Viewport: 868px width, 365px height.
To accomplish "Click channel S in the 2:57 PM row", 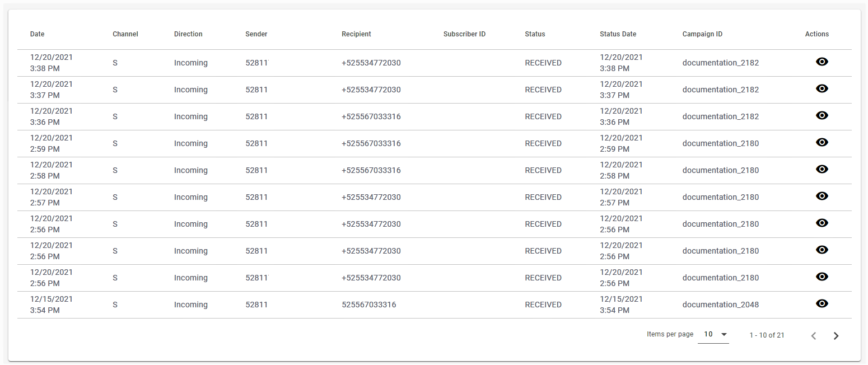I will 115,197.
